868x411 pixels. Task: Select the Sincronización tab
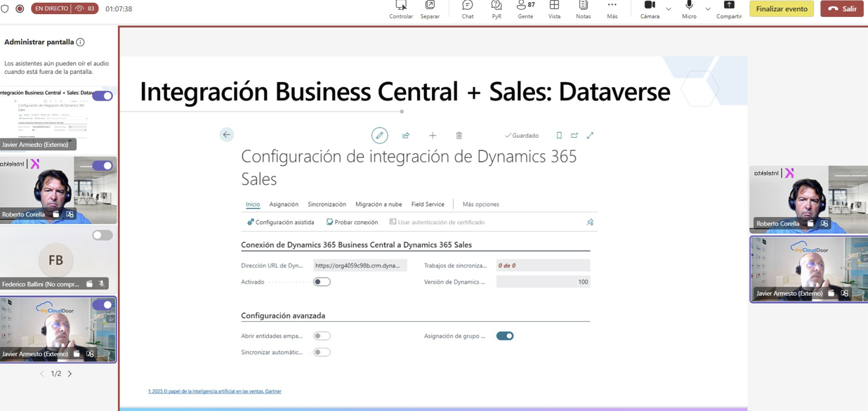pyautogui.click(x=327, y=204)
